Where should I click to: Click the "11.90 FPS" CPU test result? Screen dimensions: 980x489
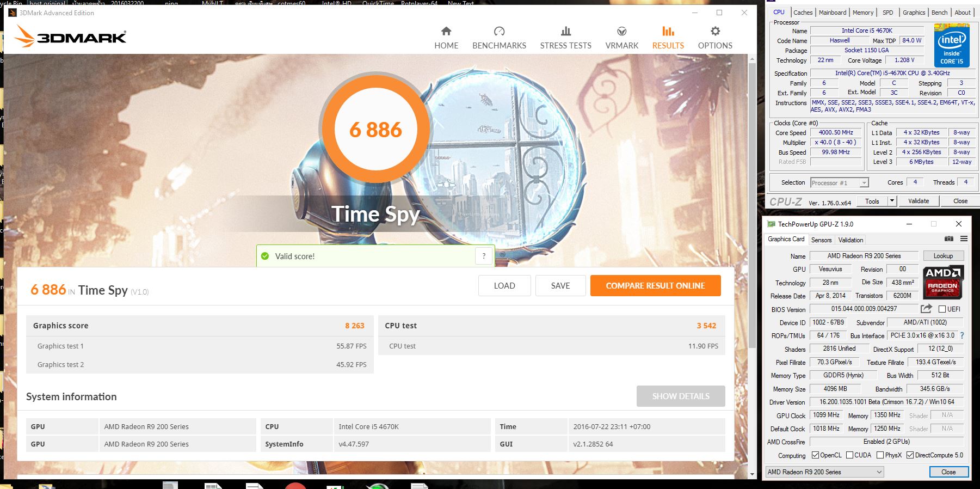coord(703,346)
